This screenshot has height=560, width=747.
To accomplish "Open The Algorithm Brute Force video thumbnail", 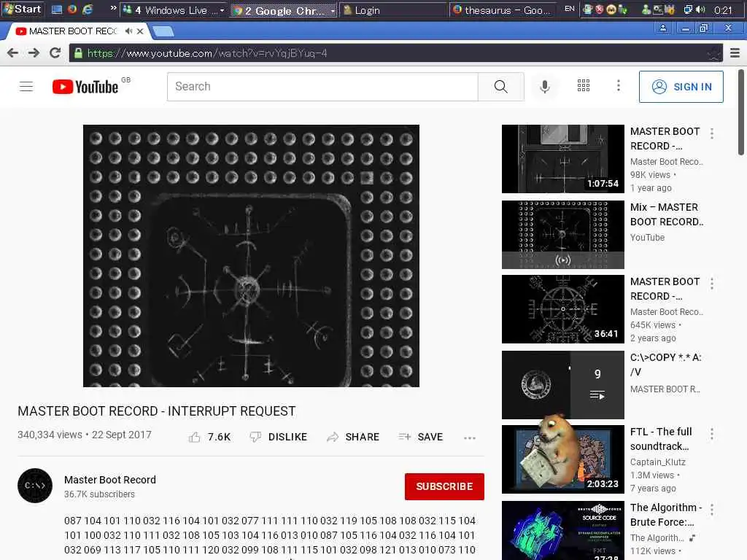I will pos(563,531).
